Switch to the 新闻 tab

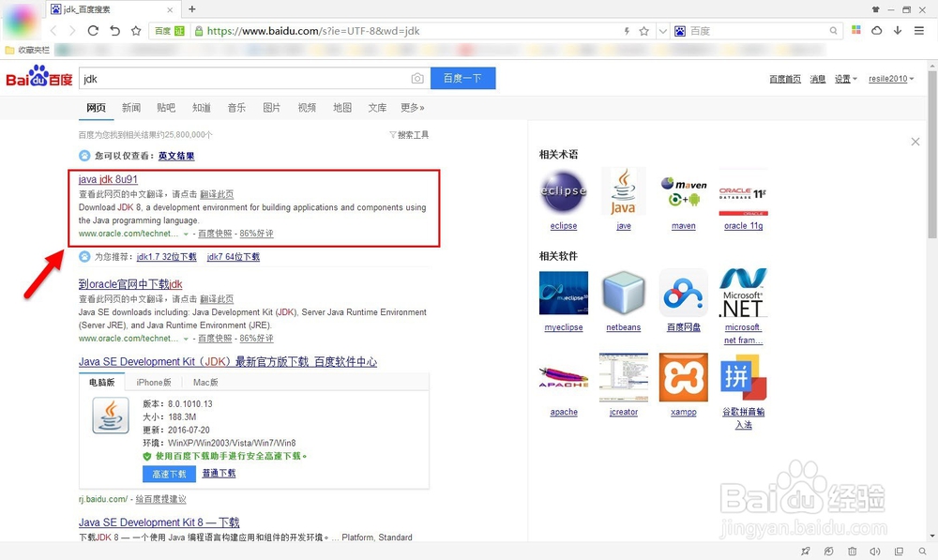[x=131, y=108]
